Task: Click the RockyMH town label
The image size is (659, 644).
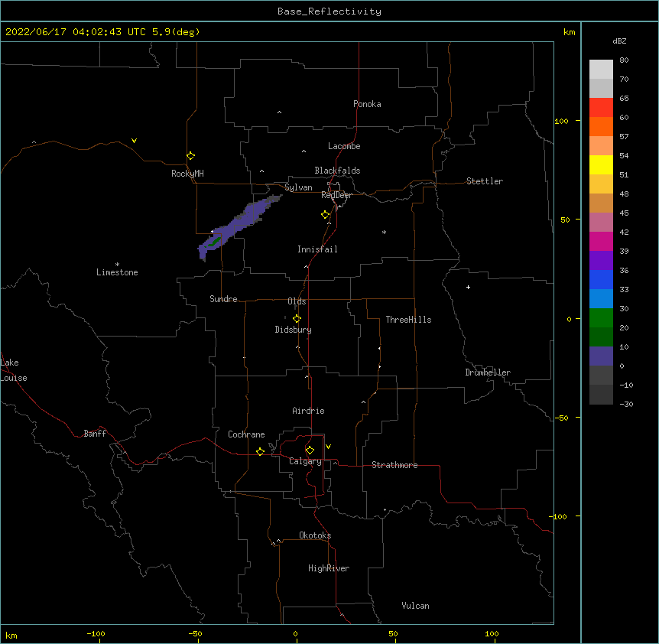Action: (x=187, y=174)
